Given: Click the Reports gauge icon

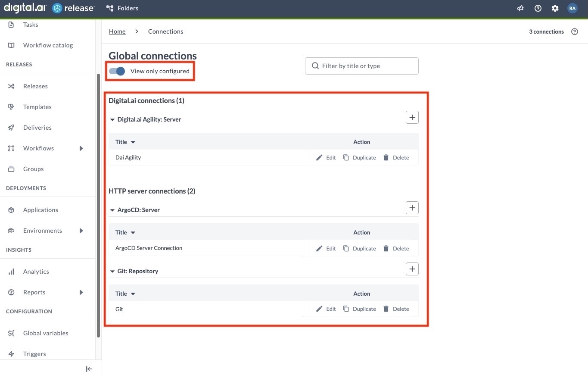Looking at the screenshot, I should [x=12, y=292].
